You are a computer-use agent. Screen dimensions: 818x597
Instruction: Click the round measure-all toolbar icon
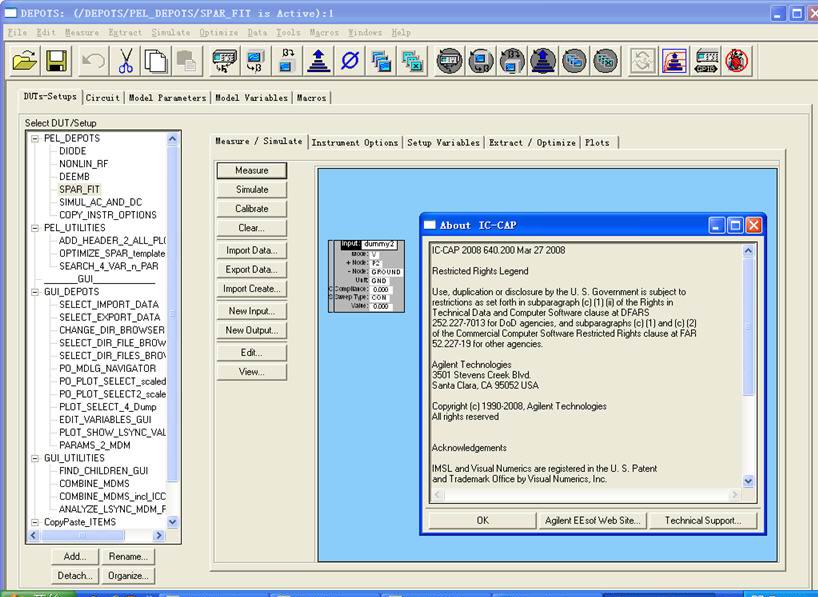click(449, 61)
